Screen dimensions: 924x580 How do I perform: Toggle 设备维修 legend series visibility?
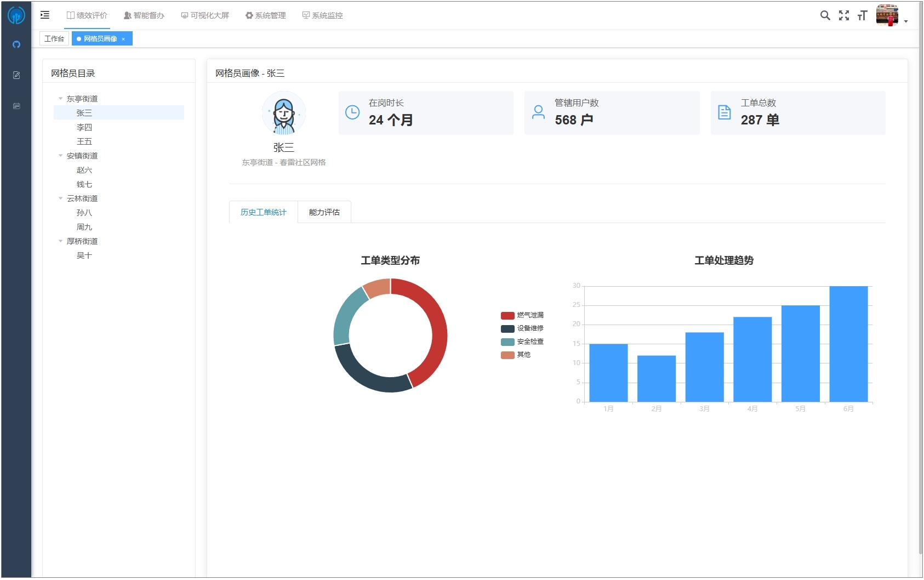(522, 328)
